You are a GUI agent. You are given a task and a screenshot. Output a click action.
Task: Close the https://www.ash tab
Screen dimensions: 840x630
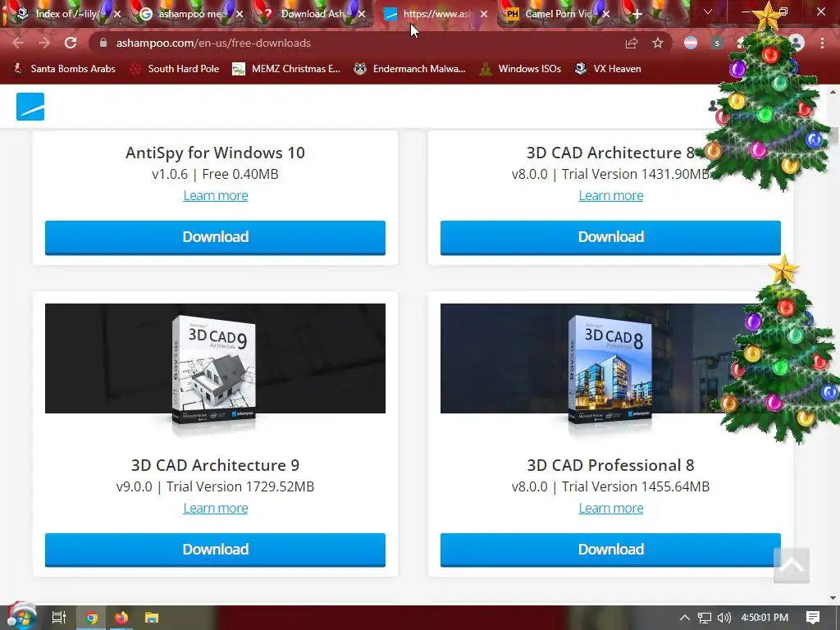coord(484,14)
